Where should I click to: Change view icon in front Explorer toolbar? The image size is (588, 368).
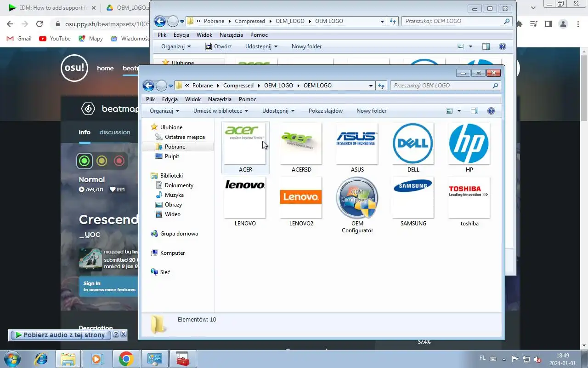coord(449,111)
